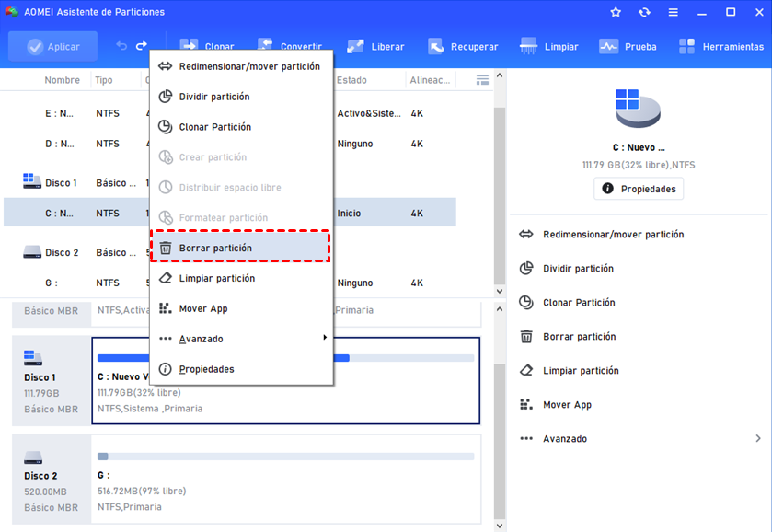Open the Herramientas menu

(721, 47)
